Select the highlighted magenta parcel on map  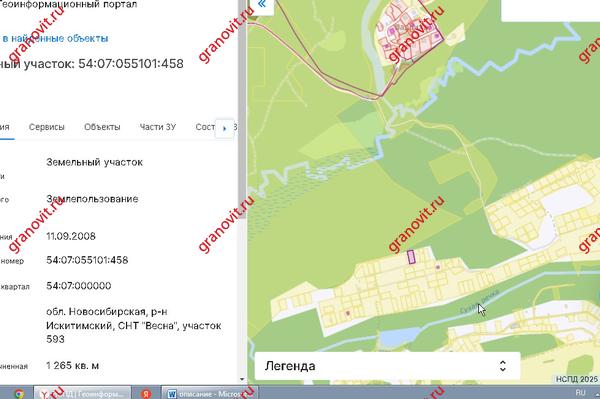(x=411, y=257)
